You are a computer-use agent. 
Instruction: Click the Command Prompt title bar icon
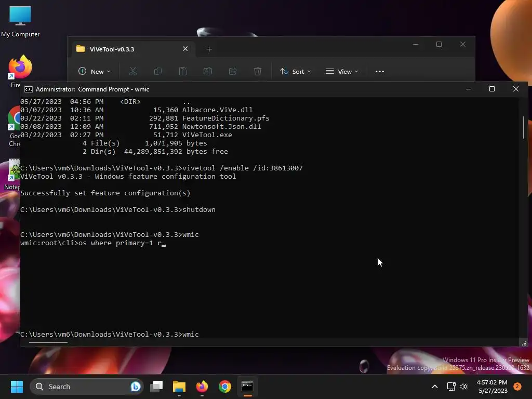click(x=29, y=89)
